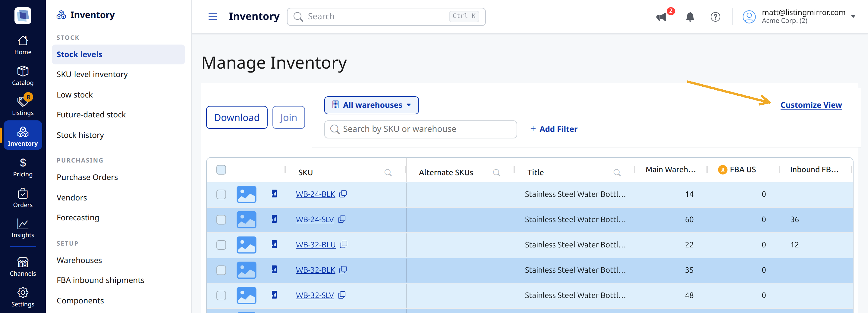This screenshot has height=313, width=868.
Task: Check the WB-32-SLV row checkbox
Action: pos(221,295)
